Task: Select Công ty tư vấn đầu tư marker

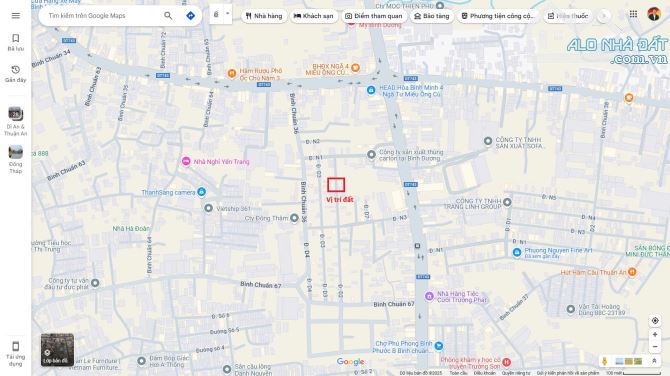Action: click(x=95, y=282)
